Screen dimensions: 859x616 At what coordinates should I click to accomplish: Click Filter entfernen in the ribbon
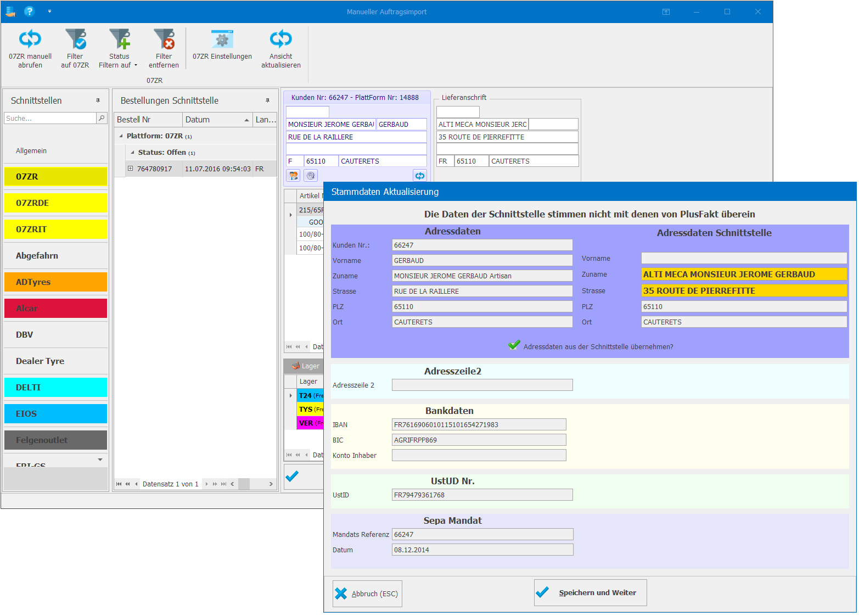tap(164, 49)
